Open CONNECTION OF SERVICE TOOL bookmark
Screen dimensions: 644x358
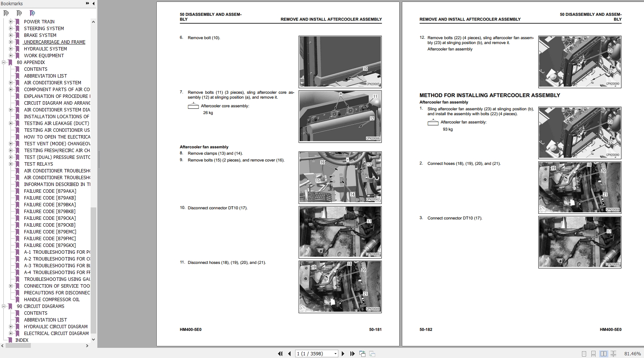(x=57, y=286)
